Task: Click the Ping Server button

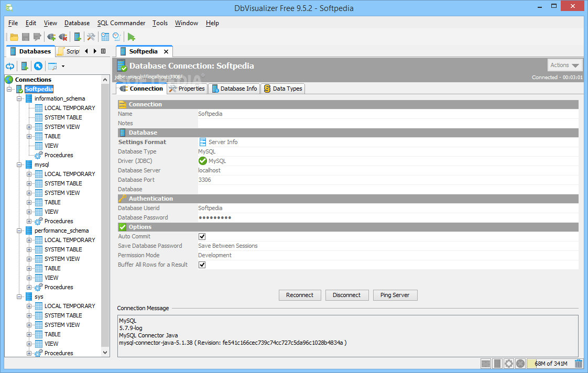Action: (395, 295)
